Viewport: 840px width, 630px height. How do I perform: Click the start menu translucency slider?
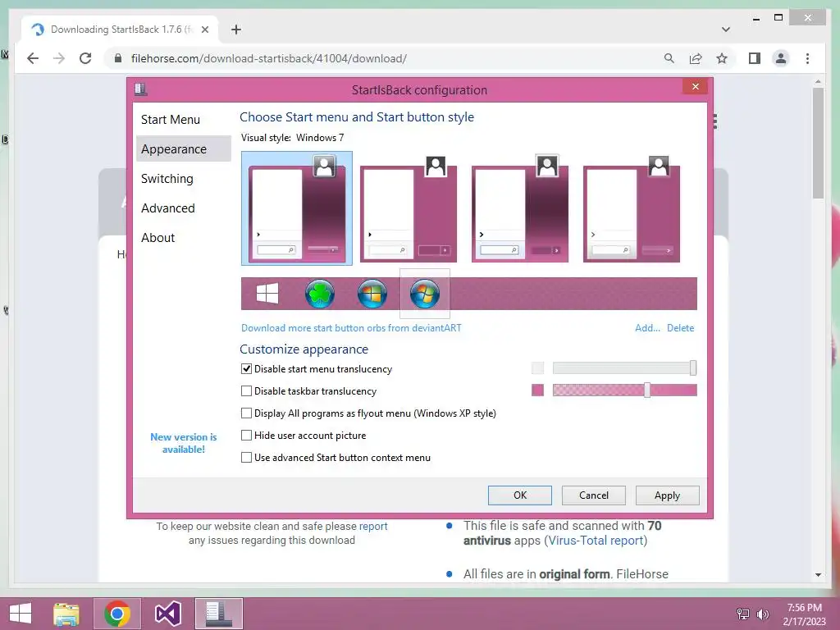pyautogui.click(x=624, y=368)
